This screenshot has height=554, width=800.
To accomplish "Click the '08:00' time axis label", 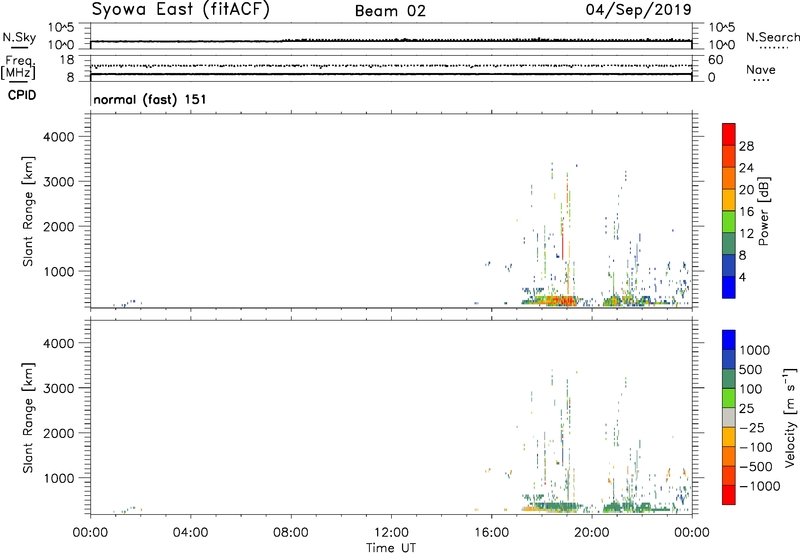I will click(x=291, y=533).
